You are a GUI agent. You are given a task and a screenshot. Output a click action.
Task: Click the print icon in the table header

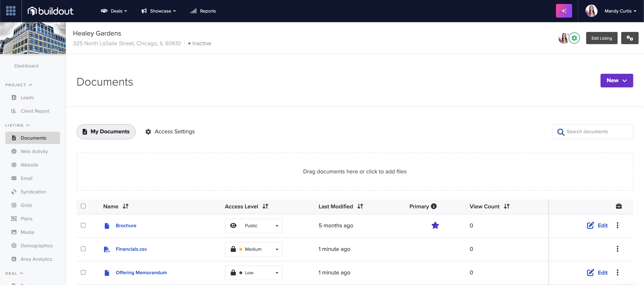pos(619,206)
